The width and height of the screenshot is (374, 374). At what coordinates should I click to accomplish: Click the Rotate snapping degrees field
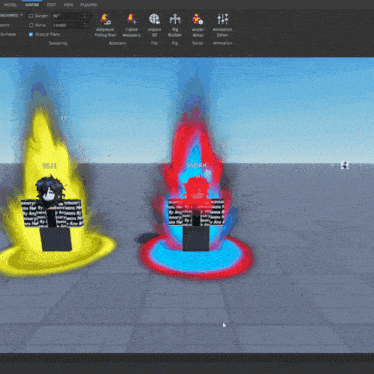click(x=69, y=16)
